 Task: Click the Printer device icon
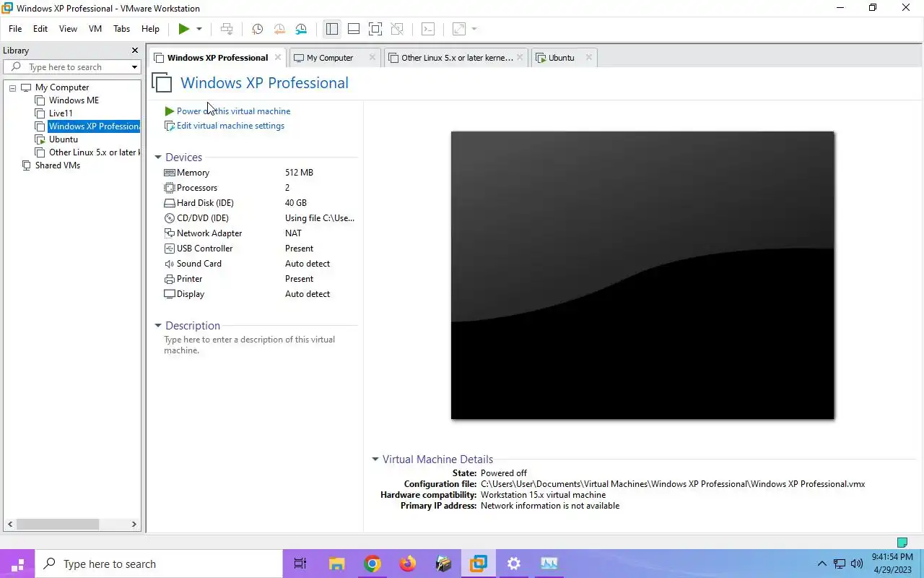[170, 279]
